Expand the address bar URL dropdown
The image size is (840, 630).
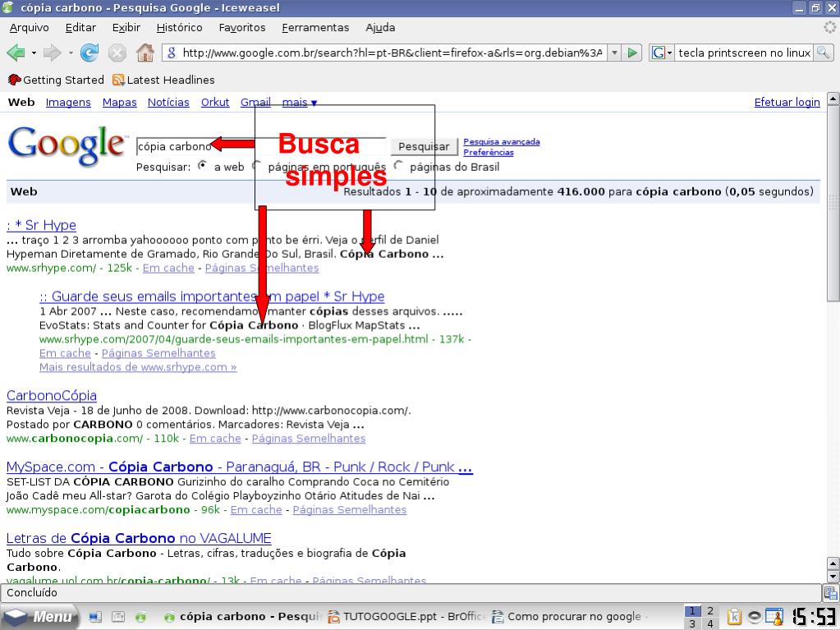[615, 53]
